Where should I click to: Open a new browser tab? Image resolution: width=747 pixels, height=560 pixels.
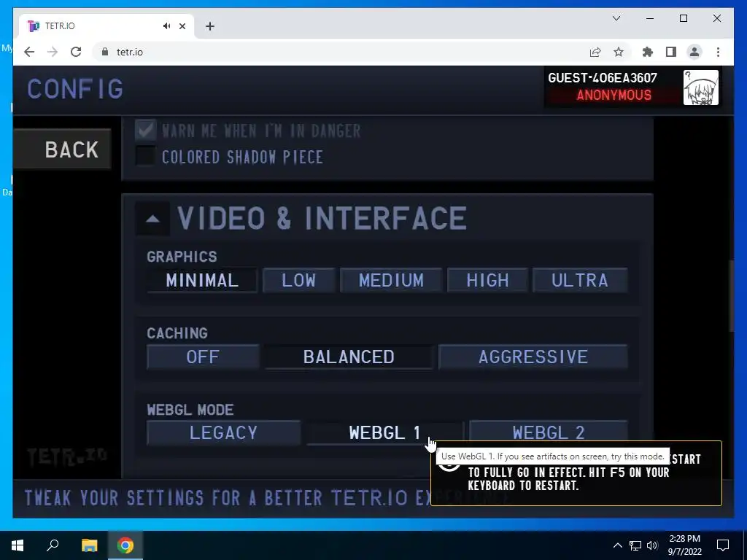[210, 26]
